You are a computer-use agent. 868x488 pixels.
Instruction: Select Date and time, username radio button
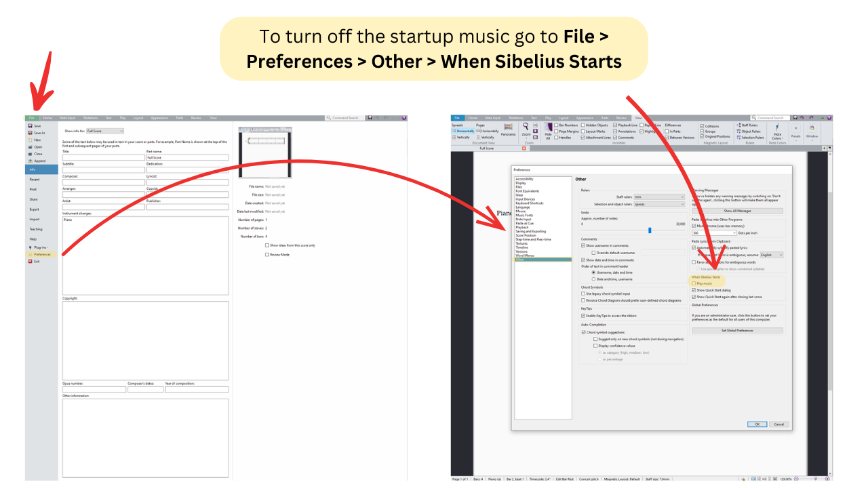point(594,279)
